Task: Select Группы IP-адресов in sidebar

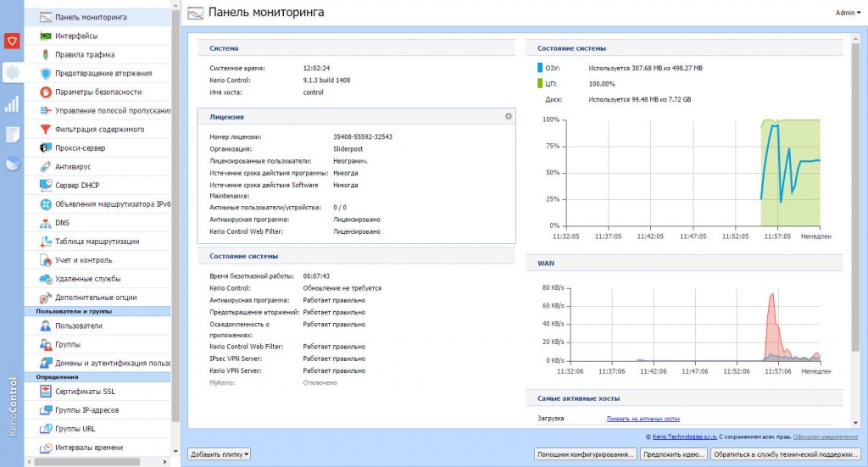Action: [97, 410]
